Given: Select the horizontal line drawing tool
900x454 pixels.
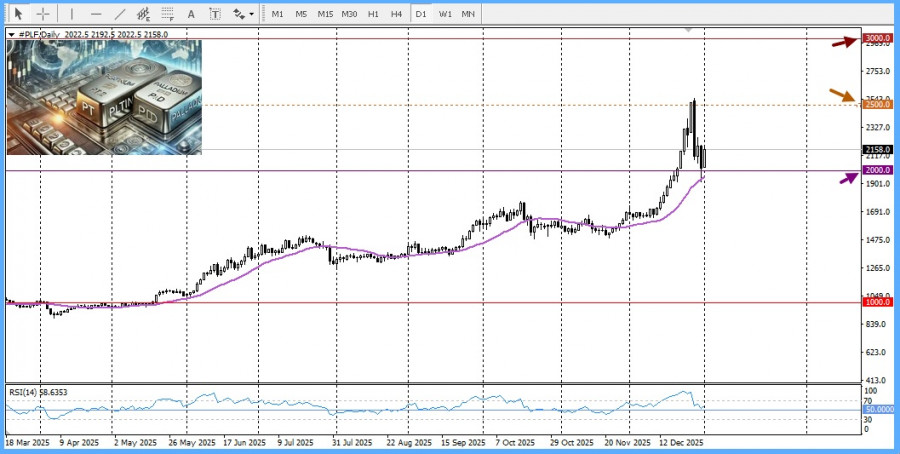Looking at the screenshot, I should click(96, 14).
